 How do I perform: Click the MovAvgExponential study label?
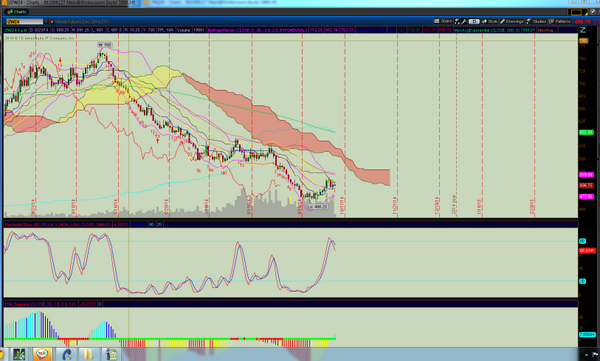tap(487, 30)
